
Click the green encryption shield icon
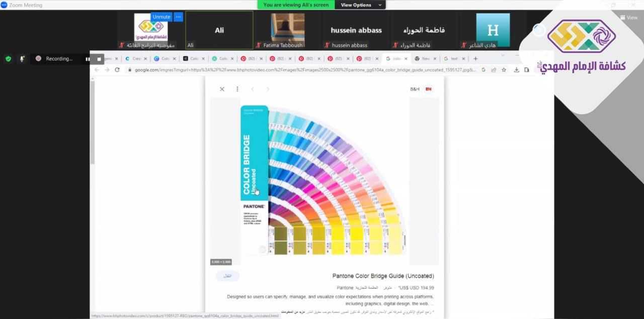(8, 59)
